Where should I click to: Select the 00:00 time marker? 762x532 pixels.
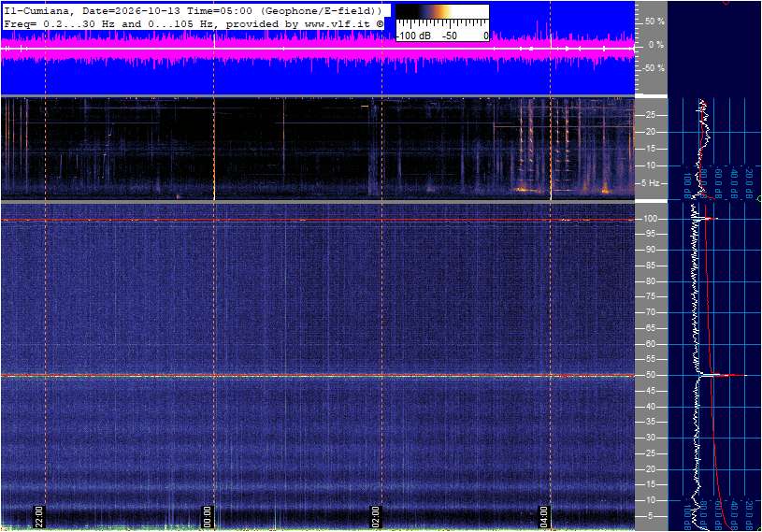[207, 516]
